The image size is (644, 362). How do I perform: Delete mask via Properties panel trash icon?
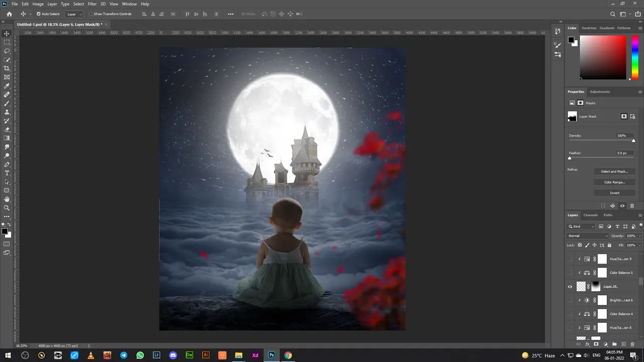(x=632, y=206)
